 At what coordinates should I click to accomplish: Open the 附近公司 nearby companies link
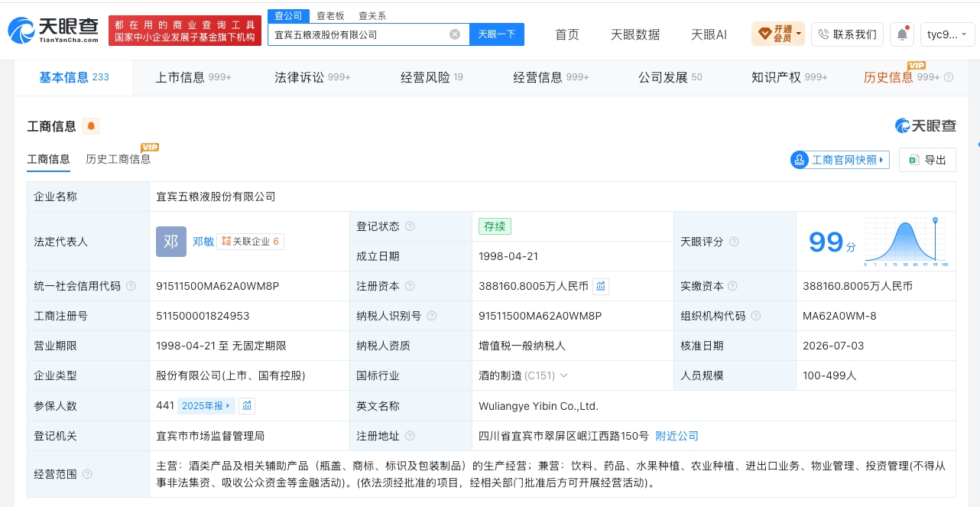[677, 436]
